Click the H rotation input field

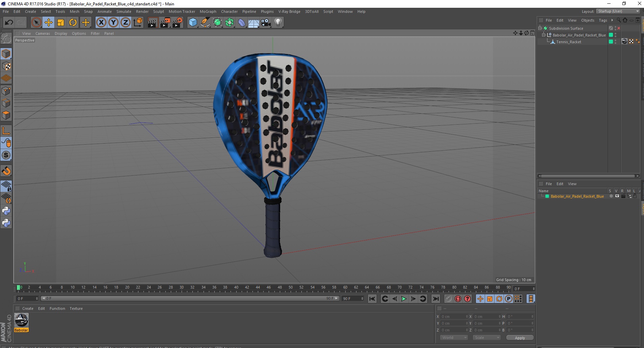click(x=520, y=317)
